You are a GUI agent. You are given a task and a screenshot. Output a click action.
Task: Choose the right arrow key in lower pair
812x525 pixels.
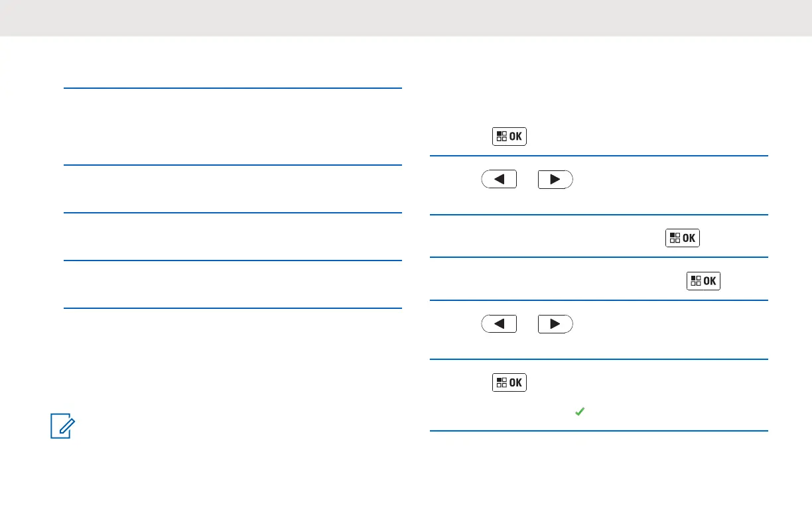pos(555,324)
